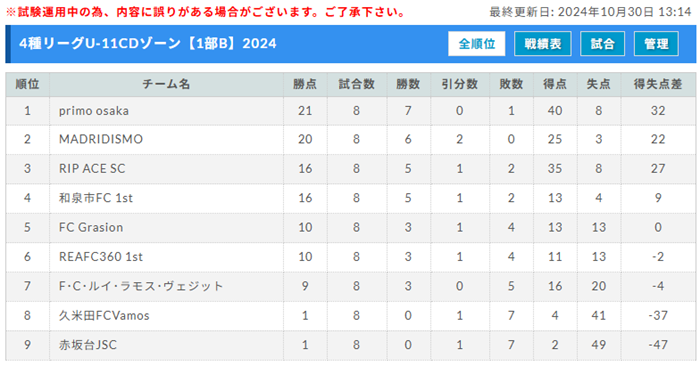The height and width of the screenshot is (366, 700).
Task: Select the MADRIDISMO team name
Action: [x=101, y=139]
